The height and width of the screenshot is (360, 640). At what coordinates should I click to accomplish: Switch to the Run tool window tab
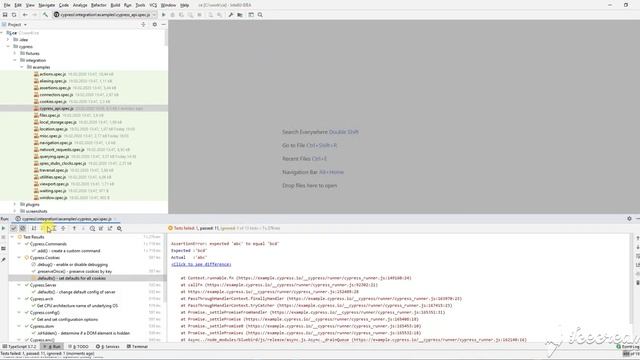click(53, 347)
